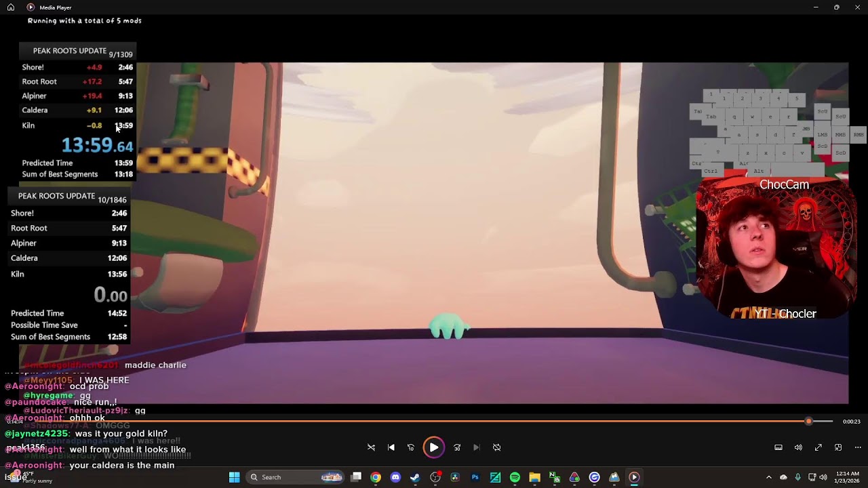Image resolution: width=868 pixels, height=488 pixels.
Task: Open Photoshop from the taskbar
Action: (475, 477)
